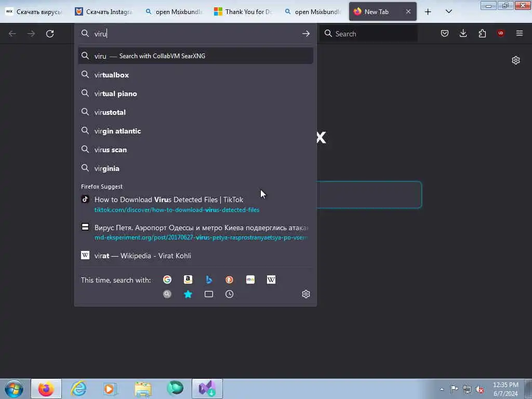Select the virtualbox suggestion
The width and height of the screenshot is (532, 399).
pos(195,75)
